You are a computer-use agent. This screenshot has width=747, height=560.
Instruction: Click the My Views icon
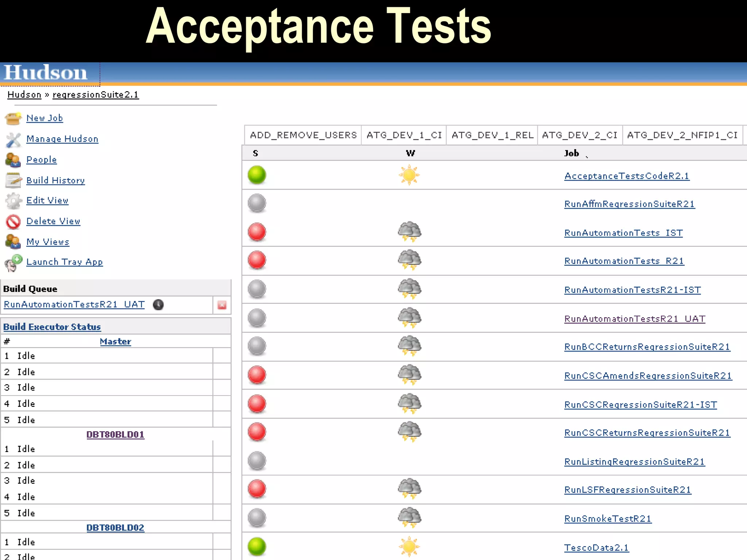tap(13, 242)
